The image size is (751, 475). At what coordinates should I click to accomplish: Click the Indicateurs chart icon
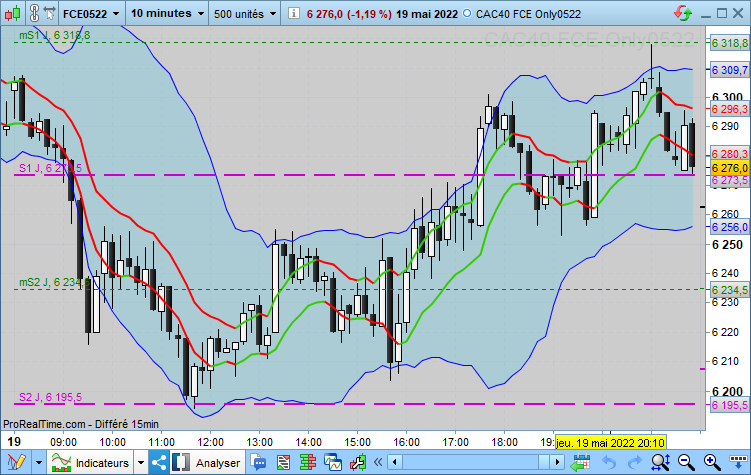point(61,462)
